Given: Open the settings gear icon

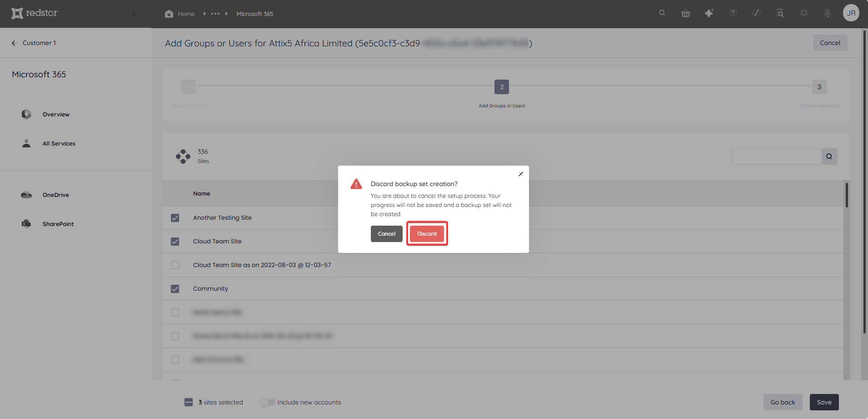Looking at the screenshot, I should point(804,13).
